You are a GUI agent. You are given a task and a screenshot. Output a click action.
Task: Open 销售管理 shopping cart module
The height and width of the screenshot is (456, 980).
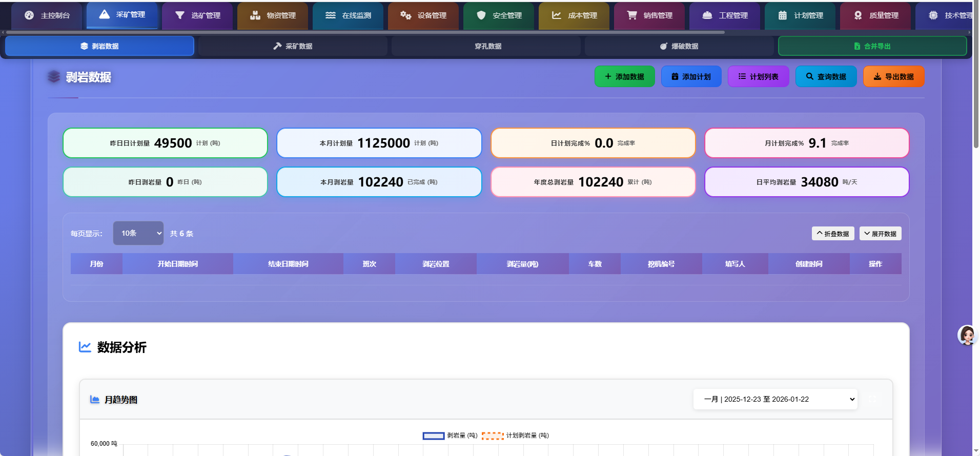(649, 15)
